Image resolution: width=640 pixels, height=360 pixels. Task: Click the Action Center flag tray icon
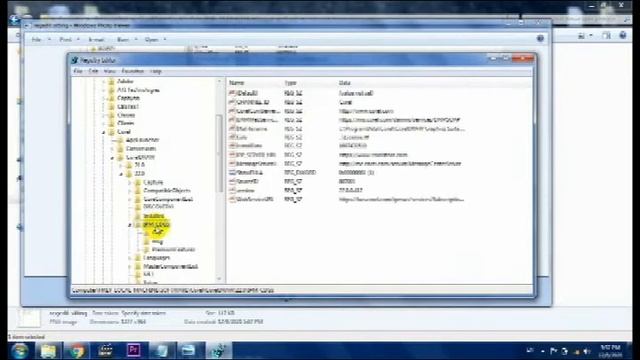point(553,351)
